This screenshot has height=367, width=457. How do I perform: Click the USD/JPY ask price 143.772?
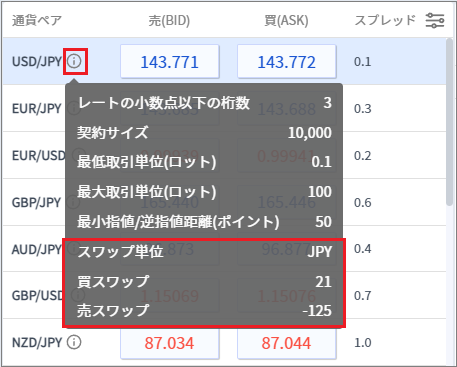click(x=287, y=62)
